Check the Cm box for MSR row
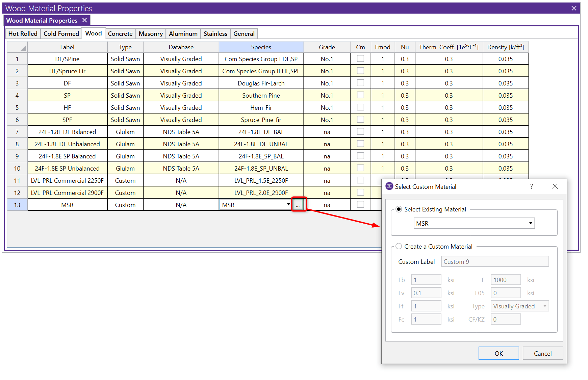 (360, 205)
